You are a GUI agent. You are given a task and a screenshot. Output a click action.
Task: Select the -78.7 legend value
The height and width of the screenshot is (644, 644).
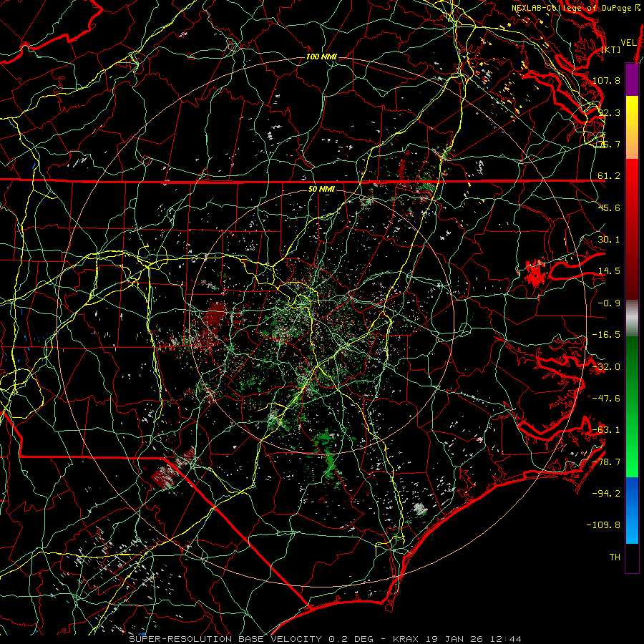606,462
